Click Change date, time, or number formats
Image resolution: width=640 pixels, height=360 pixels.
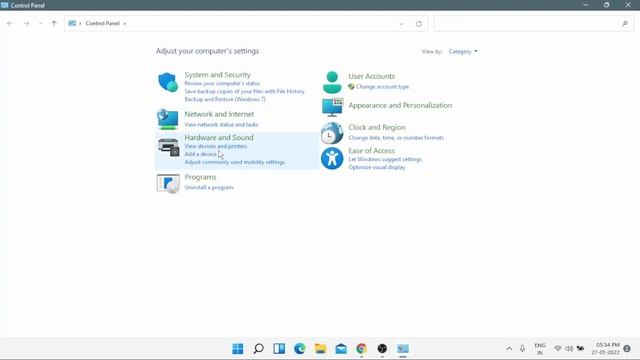point(396,138)
